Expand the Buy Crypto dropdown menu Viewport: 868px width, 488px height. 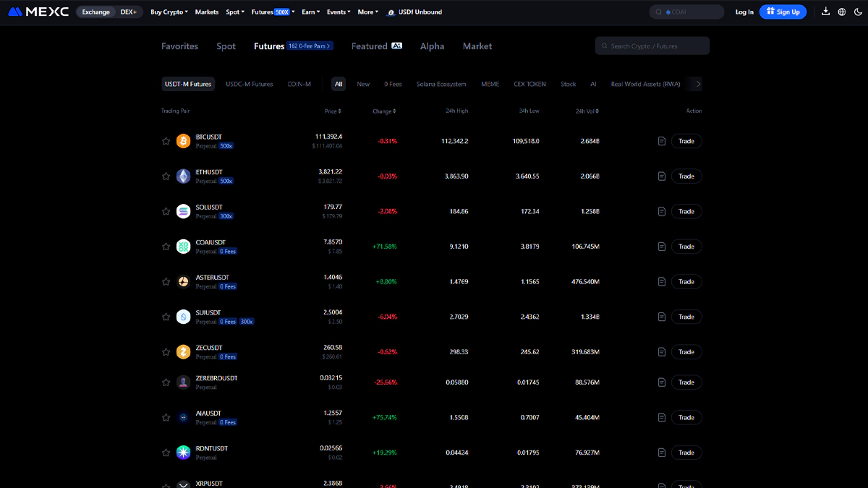[169, 12]
